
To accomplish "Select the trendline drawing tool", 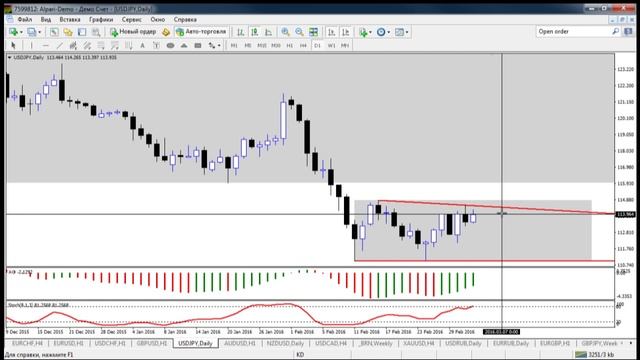I will point(60,45).
